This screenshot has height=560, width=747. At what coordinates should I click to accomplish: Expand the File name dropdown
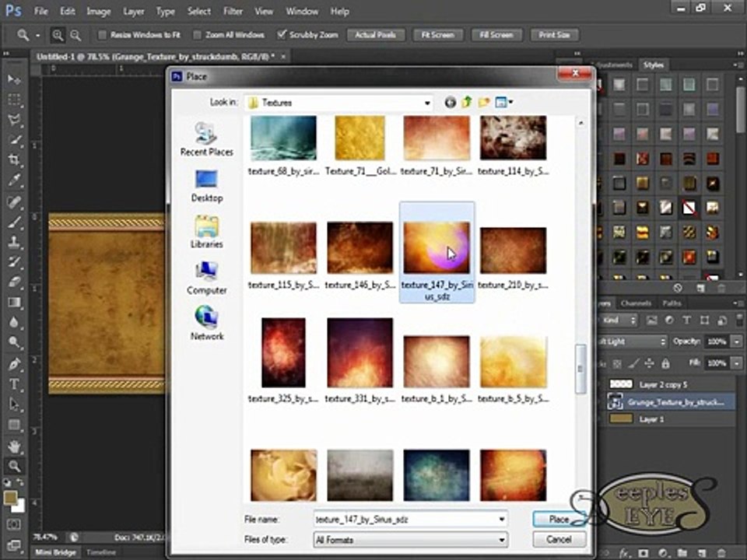502,519
